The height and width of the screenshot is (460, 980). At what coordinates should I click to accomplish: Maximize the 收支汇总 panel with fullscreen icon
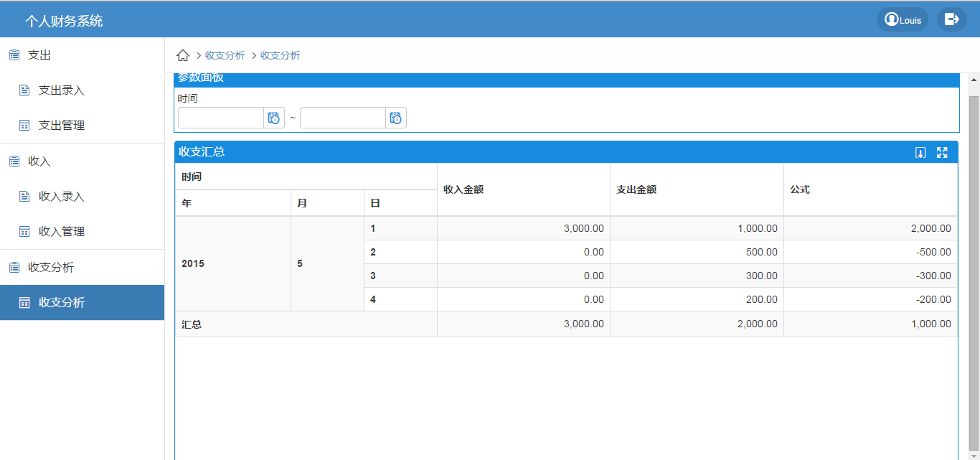(x=942, y=152)
